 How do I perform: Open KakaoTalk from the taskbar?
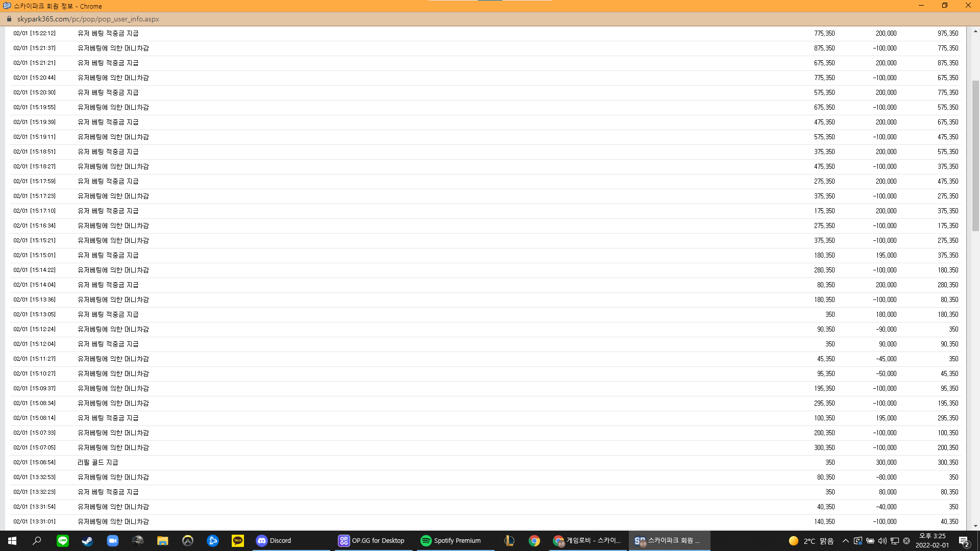point(238,541)
